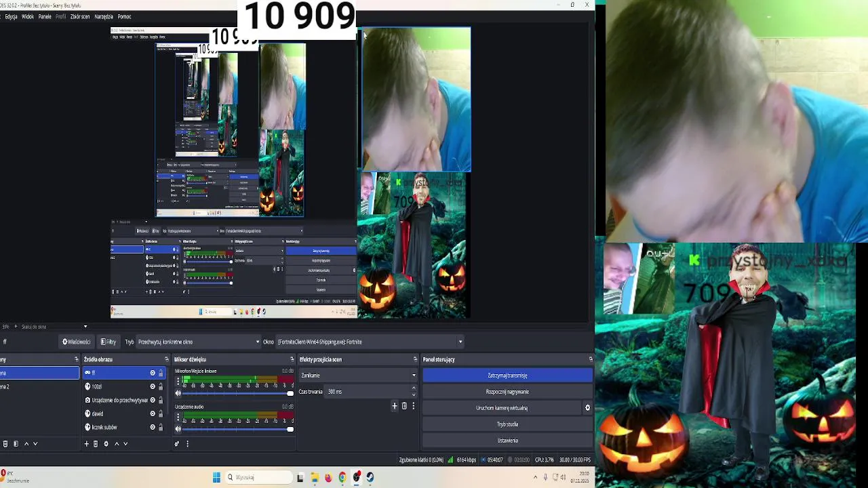Click Zatrzymaj transmisję to stop streaming

click(x=507, y=375)
